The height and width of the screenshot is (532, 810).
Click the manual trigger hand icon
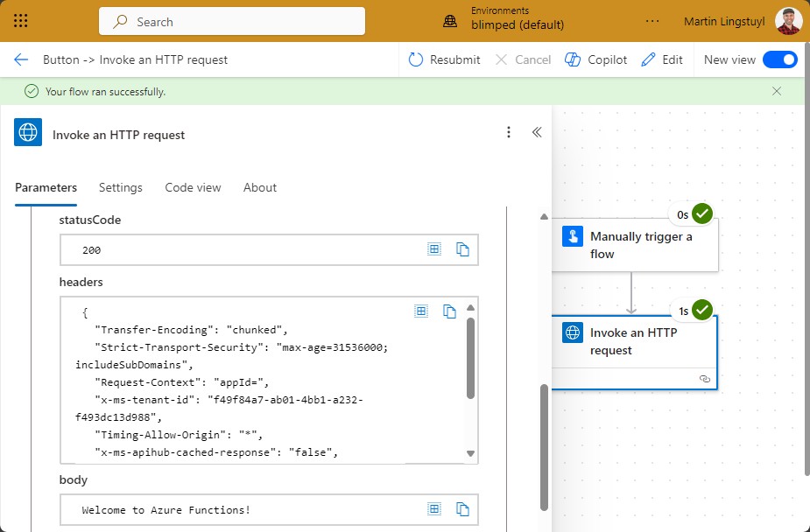click(x=573, y=236)
